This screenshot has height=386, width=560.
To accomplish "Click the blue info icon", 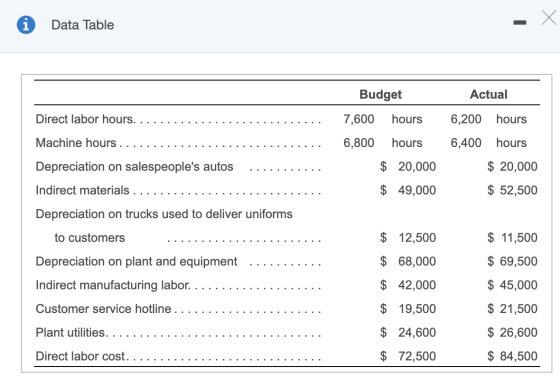I will [x=26, y=25].
